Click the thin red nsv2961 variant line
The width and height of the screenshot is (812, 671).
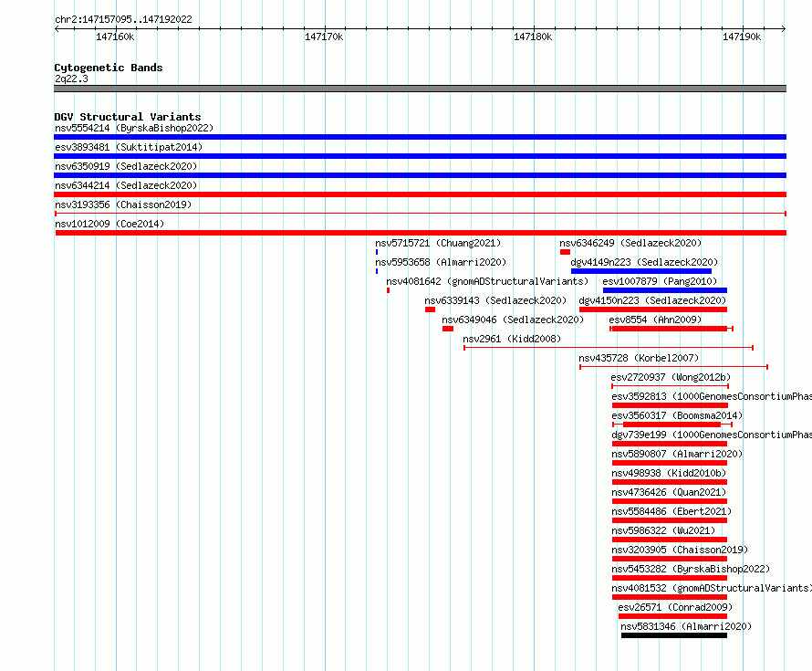point(609,348)
